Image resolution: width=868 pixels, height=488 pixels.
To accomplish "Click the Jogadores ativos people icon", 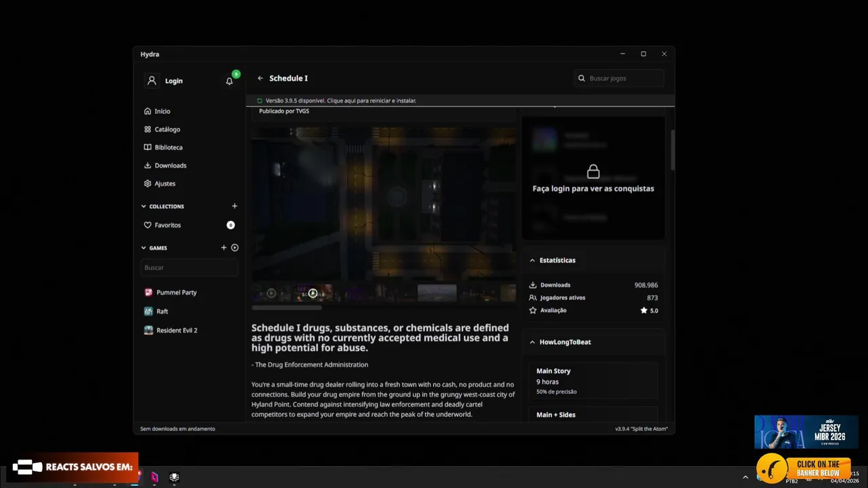I will pyautogui.click(x=533, y=298).
